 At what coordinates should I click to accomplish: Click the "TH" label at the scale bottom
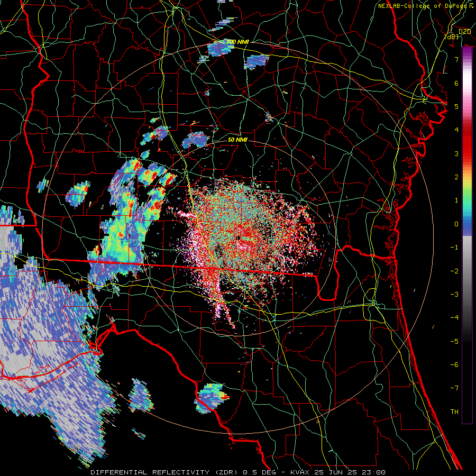[454, 412]
